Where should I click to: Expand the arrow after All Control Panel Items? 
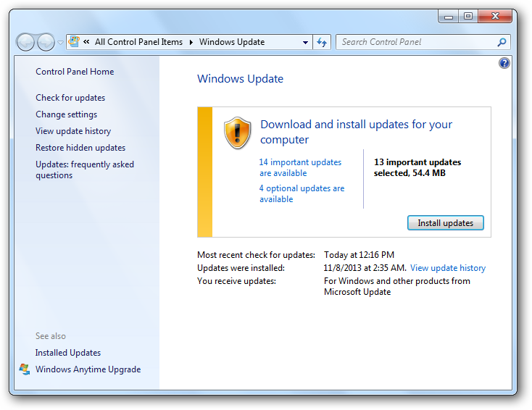tap(191, 42)
